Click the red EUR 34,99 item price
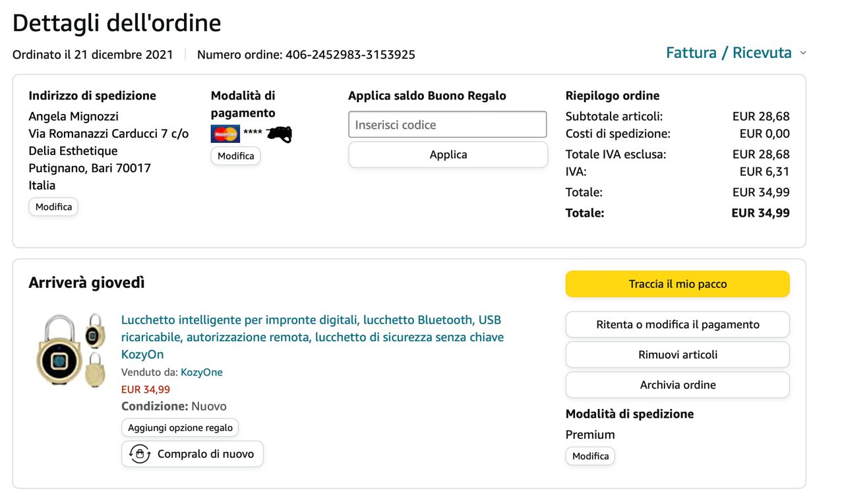The image size is (844, 504). (x=146, y=389)
